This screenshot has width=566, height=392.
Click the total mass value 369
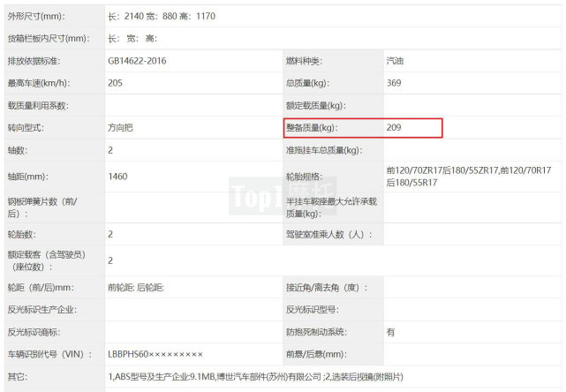(394, 83)
